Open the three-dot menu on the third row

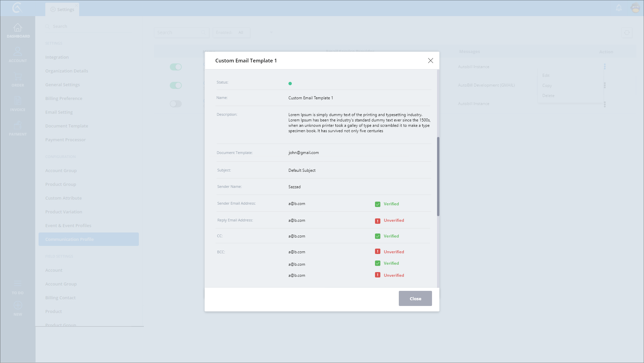pyautogui.click(x=605, y=104)
